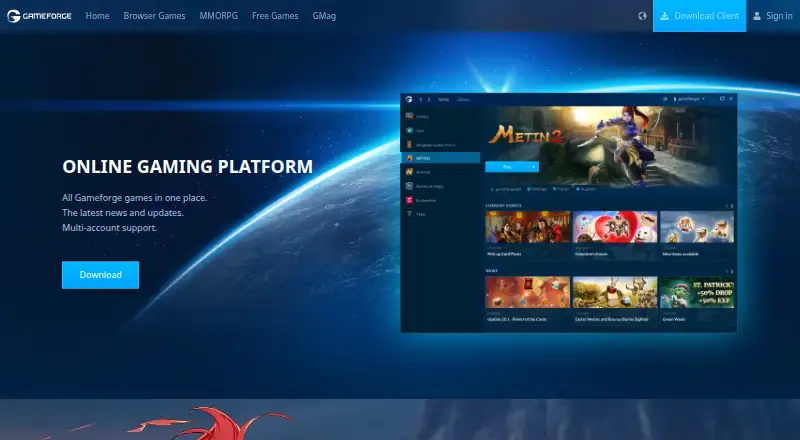Click the download arrow icon in Download Client
The width and height of the screenshot is (800, 440).
tap(664, 16)
